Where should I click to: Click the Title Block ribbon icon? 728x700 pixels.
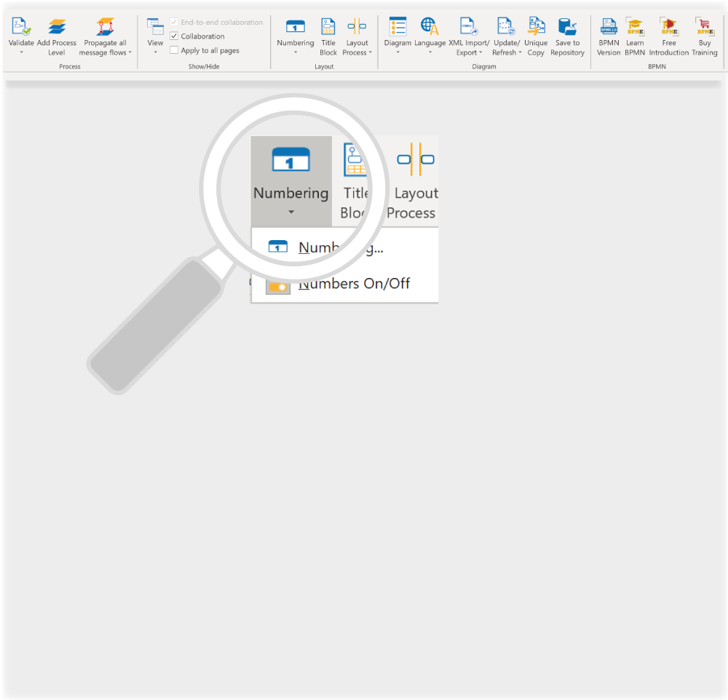[x=328, y=26]
